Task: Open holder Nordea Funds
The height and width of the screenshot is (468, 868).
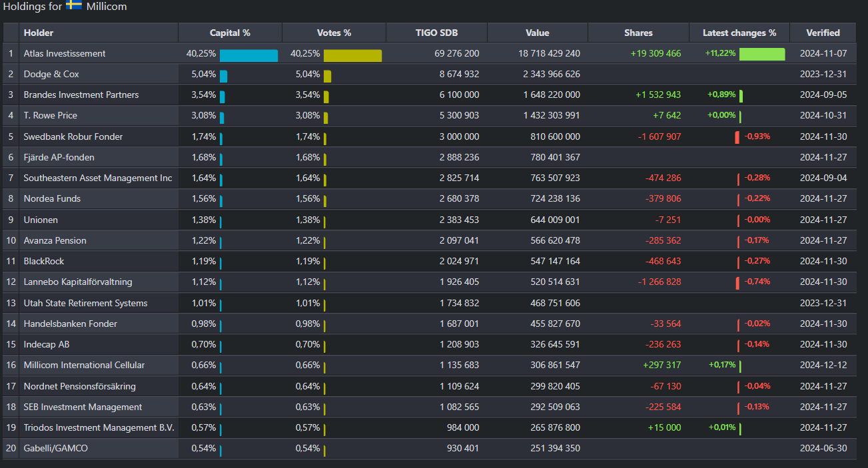Action: tap(53, 198)
